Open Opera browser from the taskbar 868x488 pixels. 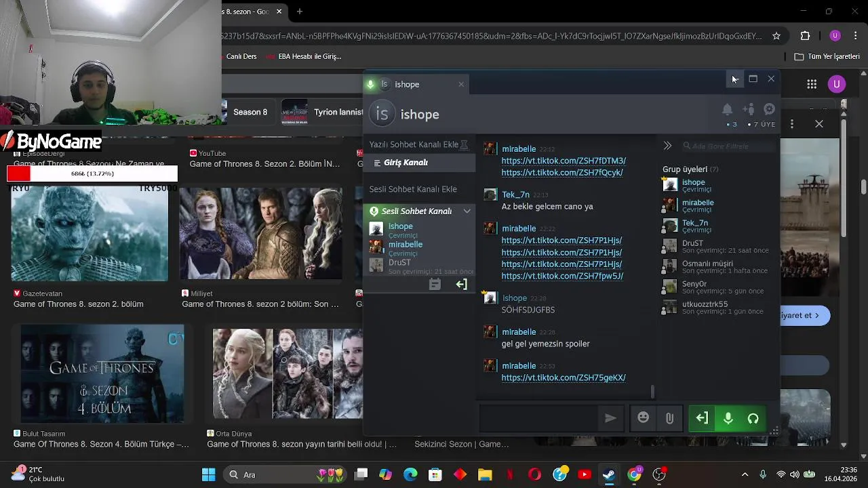click(534, 474)
